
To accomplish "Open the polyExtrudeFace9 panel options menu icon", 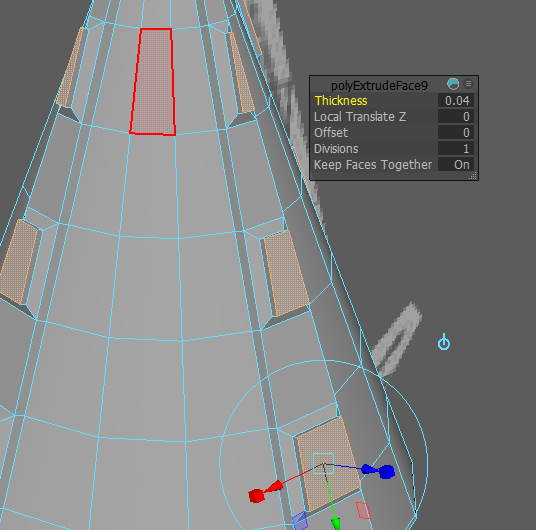I will pos(468,84).
